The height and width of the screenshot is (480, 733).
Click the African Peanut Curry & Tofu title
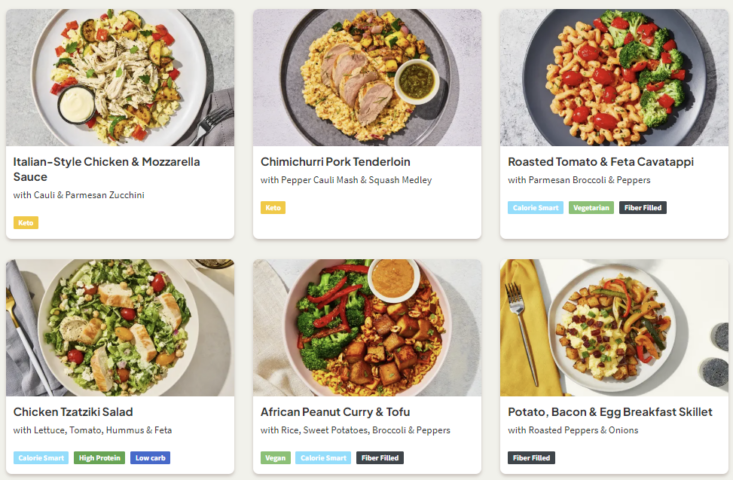click(x=335, y=411)
